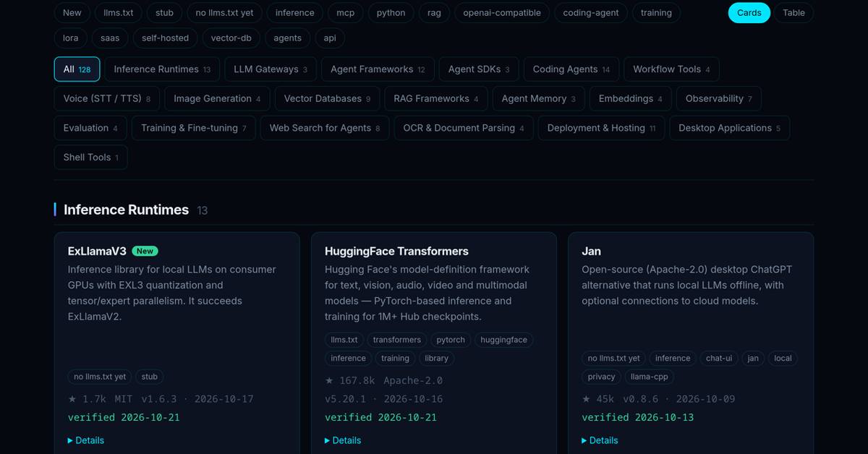Filter by Web Search for Agents tab

tap(325, 128)
